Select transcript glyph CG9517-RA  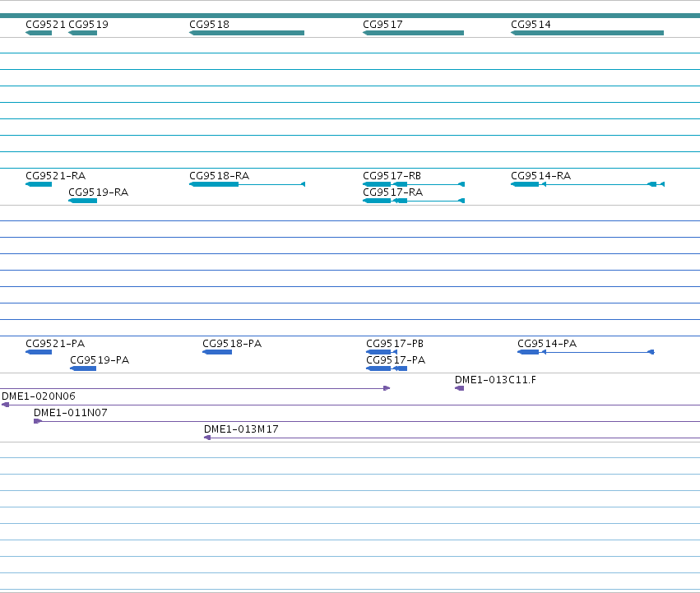(414, 201)
